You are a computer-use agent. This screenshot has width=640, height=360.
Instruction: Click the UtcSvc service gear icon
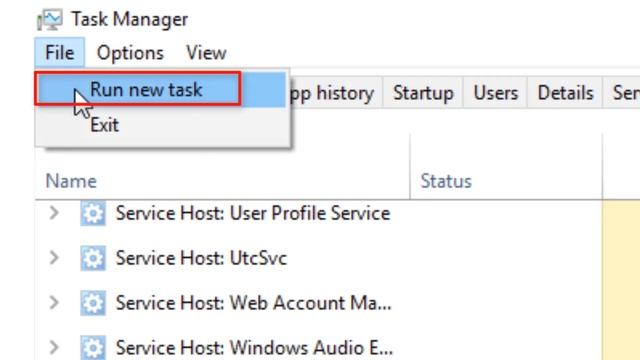pos(93,258)
